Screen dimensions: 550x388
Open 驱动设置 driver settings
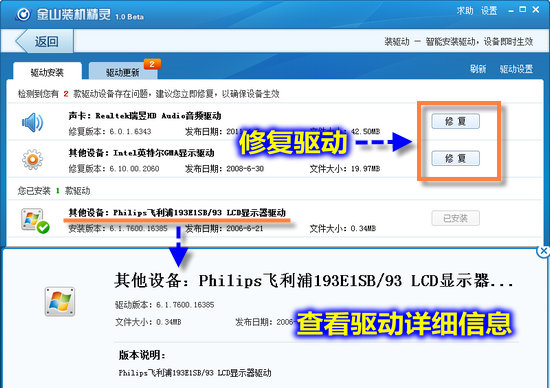[x=516, y=69]
